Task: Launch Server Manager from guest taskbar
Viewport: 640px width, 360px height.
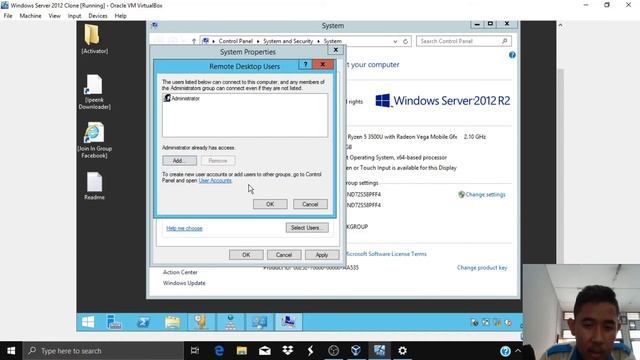Action: (114, 322)
